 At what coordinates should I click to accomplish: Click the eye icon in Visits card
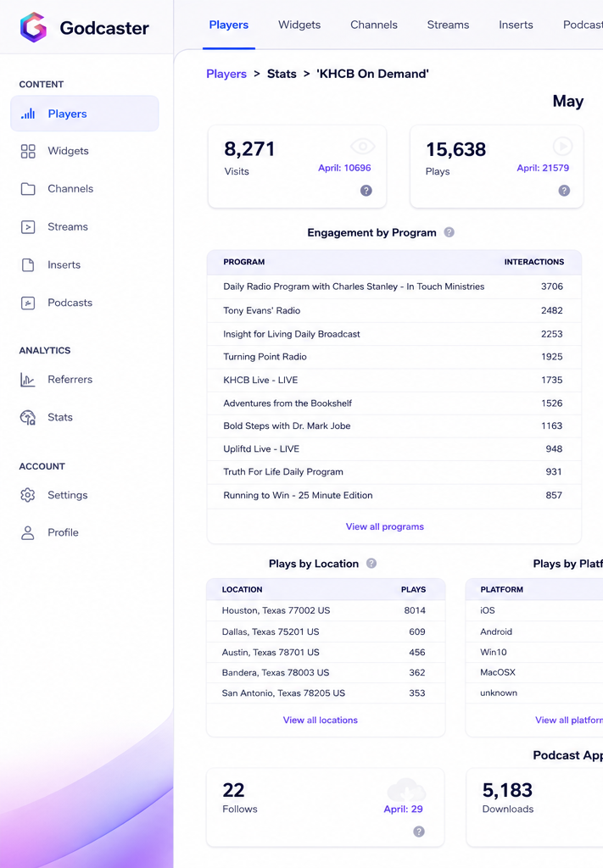[363, 146]
